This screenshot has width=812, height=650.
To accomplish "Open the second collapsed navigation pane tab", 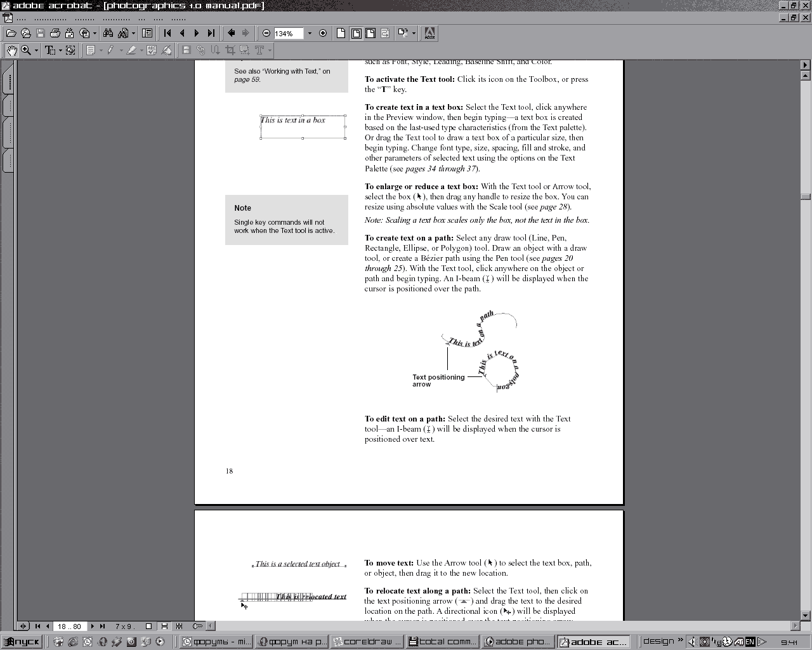I will pyautogui.click(x=8, y=106).
